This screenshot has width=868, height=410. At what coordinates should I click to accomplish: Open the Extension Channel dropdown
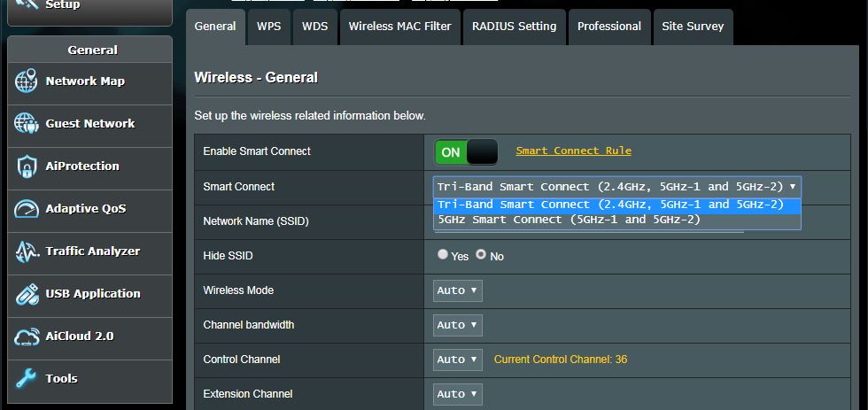click(457, 395)
